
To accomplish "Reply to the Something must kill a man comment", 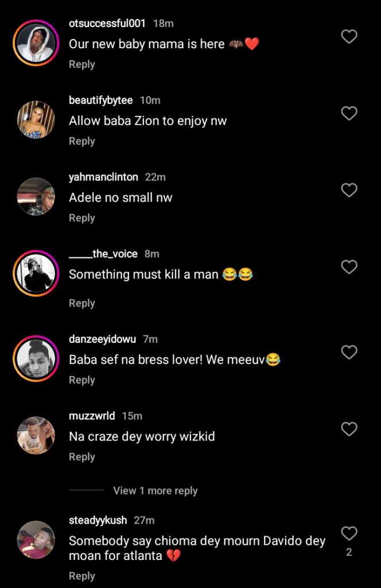I will [x=81, y=303].
